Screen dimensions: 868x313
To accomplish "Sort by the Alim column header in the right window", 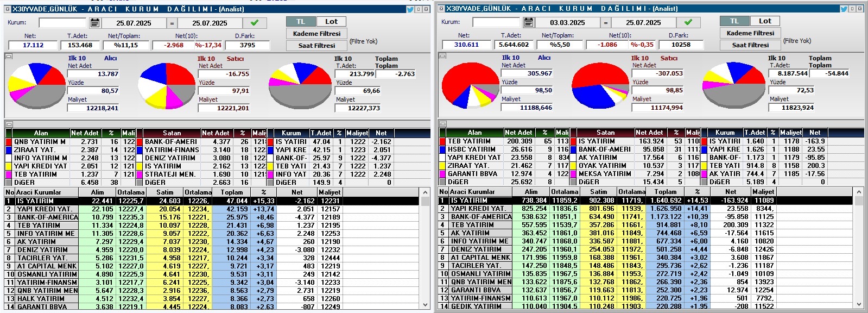I will coord(531,192).
